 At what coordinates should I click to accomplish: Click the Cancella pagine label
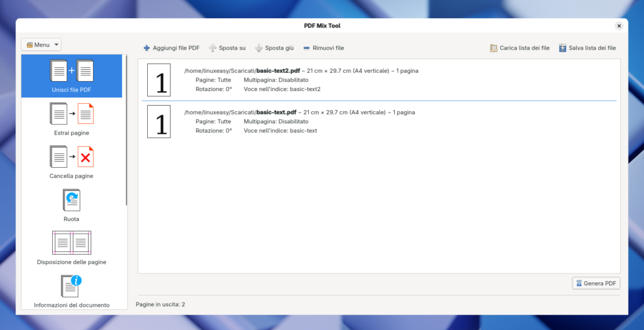(72, 176)
